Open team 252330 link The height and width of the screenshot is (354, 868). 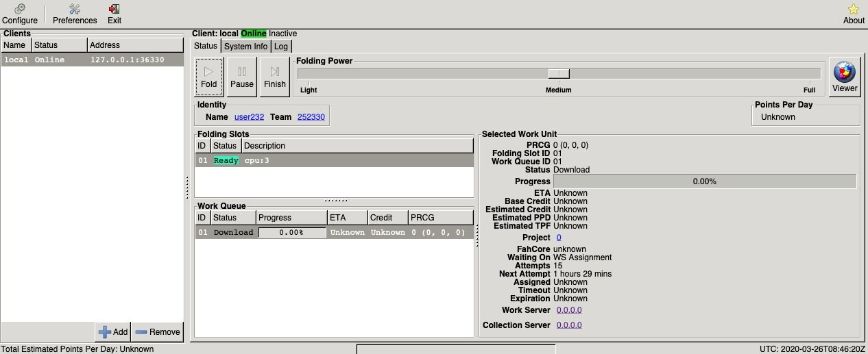pyautogui.click(x=311, y=117)
